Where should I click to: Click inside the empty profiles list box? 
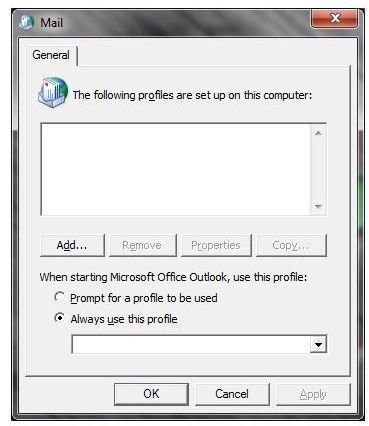176,170
